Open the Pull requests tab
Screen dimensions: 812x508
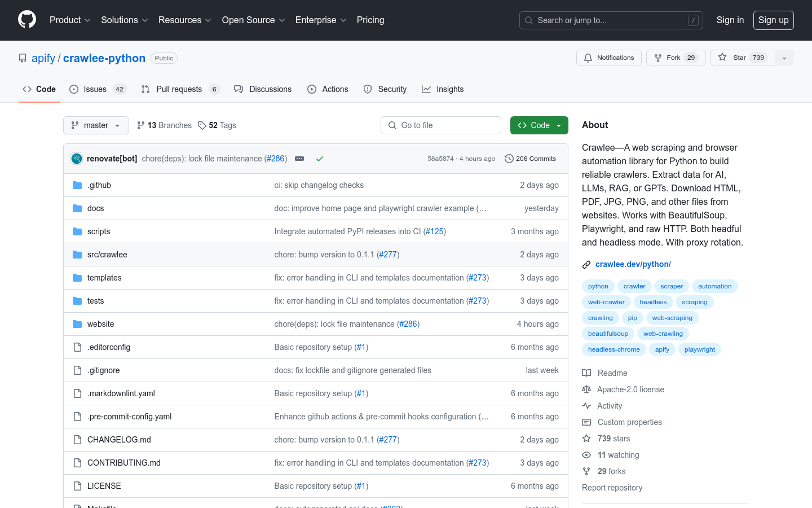point(179,89)
